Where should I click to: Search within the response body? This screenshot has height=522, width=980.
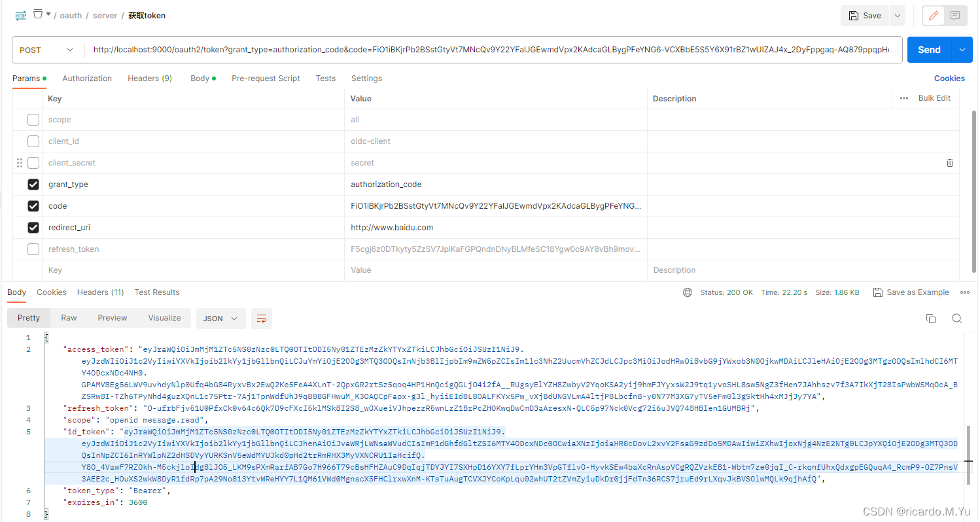coord(956,319)
